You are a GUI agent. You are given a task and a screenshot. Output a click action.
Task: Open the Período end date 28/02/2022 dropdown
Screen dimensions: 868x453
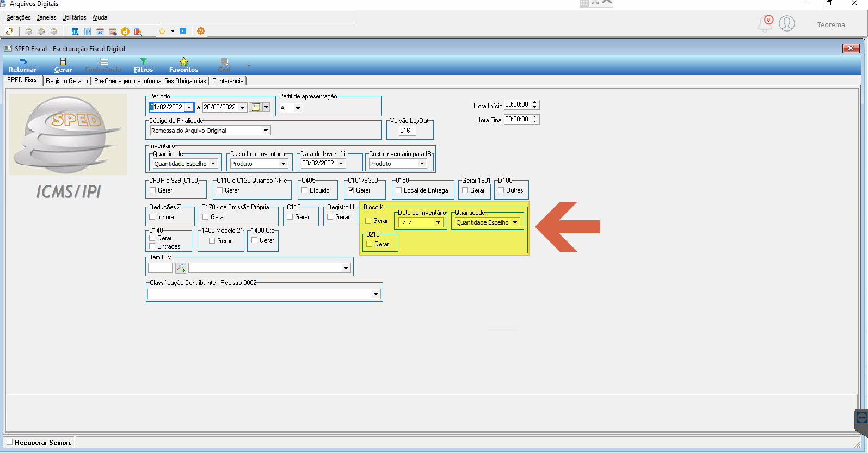point(243,108)
